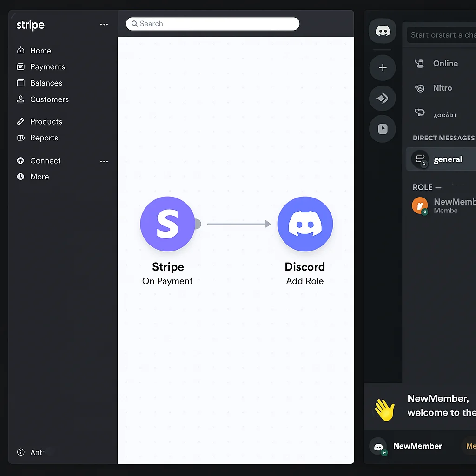The width and height of the screenshot is (476, 476).
Task: Select the Discord Add Role node
Action: click(x=305, y=224)
